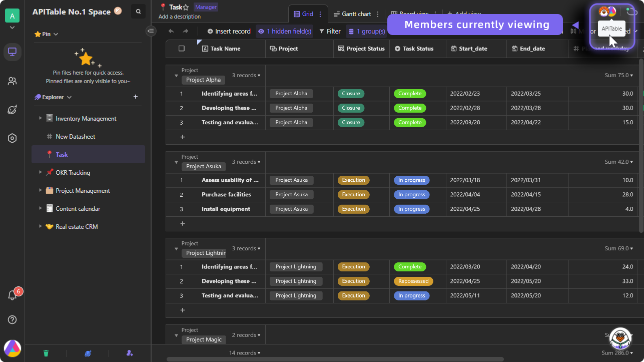The height and width of the screenshot is (362, 644).
Task: Click Complete tag in first Alpha row
Action: (410, 93)
